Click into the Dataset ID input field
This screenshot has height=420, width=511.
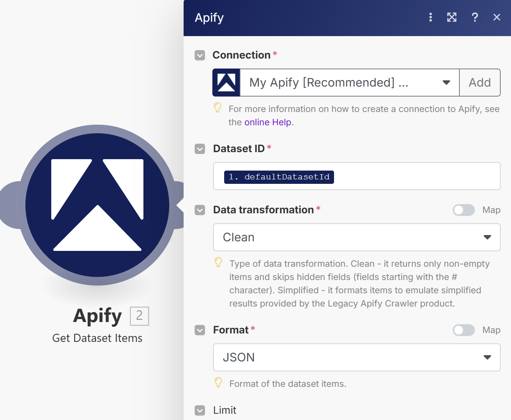357,176
